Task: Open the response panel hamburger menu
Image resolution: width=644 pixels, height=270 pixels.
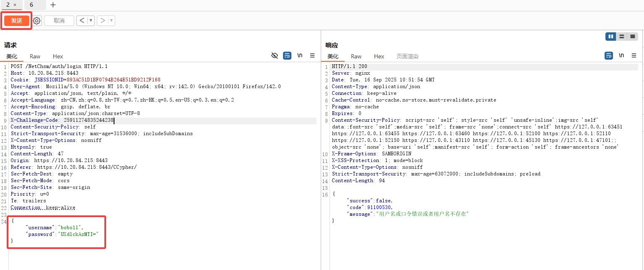Action: click(634, 55)
